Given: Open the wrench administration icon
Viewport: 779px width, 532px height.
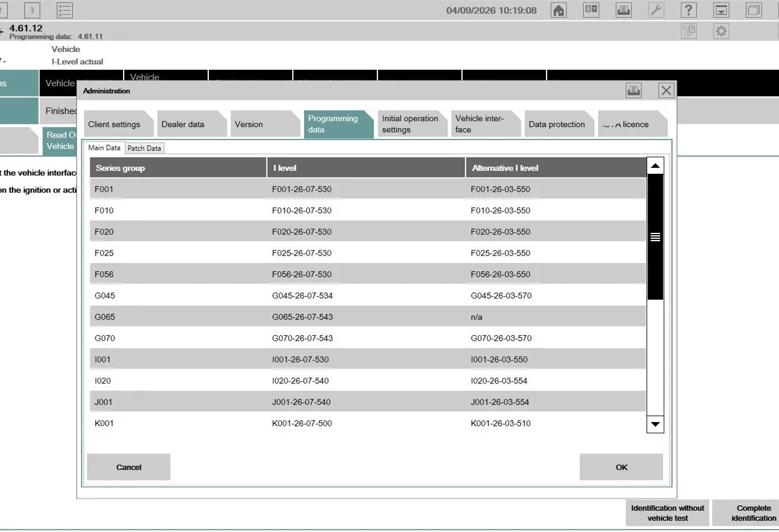Looking at the screenshot, I should pos(656,10).
